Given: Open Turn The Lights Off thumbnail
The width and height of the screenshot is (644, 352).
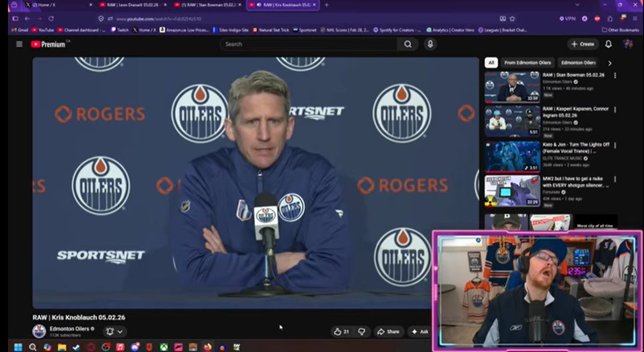Looking at the screenshot, I should coord(512,156).
